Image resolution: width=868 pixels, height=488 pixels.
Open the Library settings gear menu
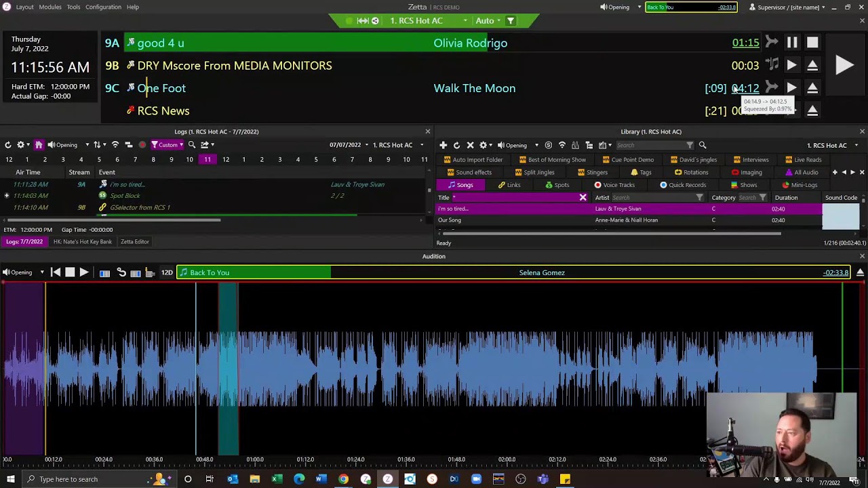coord(486,145)
